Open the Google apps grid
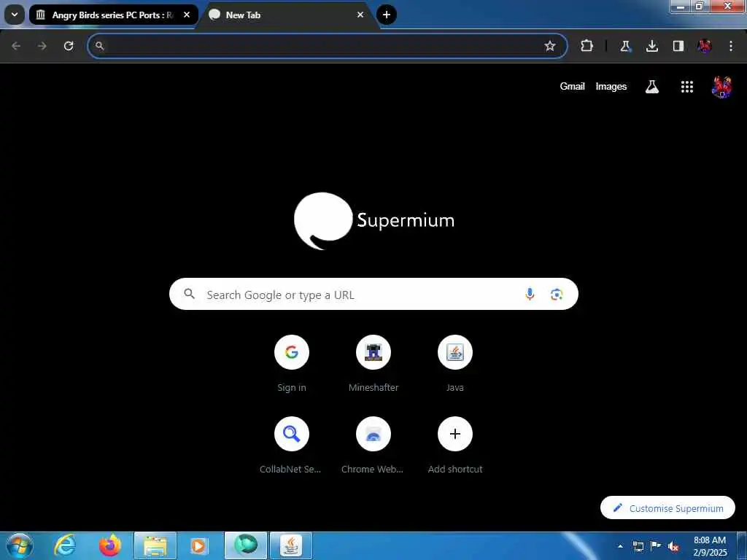The height and width of the screenshot is (560, 747). (x=687, y=87)
